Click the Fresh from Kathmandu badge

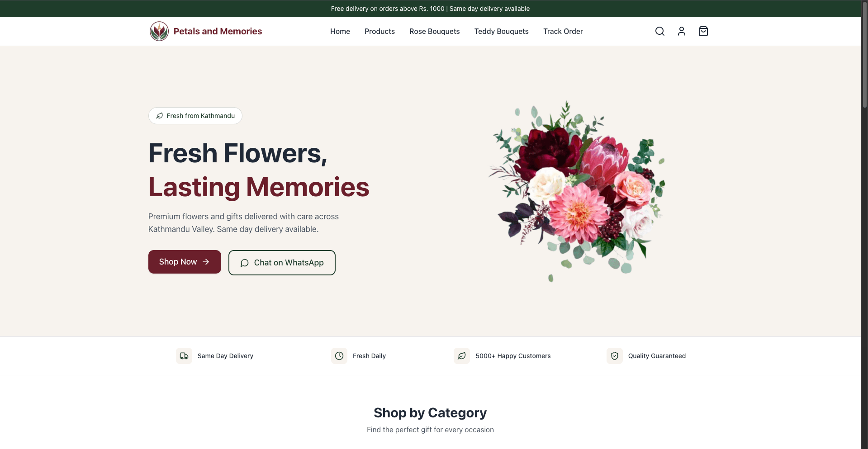click(195, 116)
